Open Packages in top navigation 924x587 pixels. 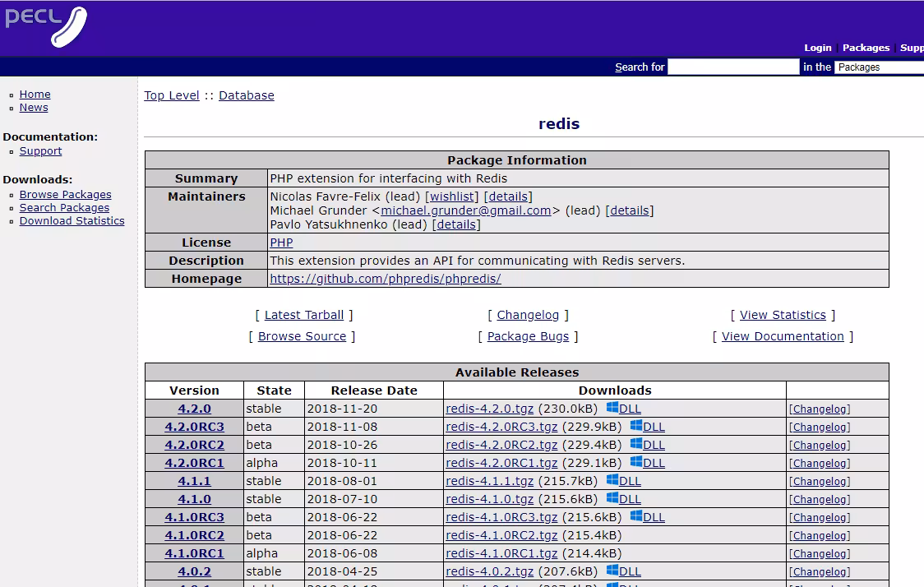coord(866,48)
